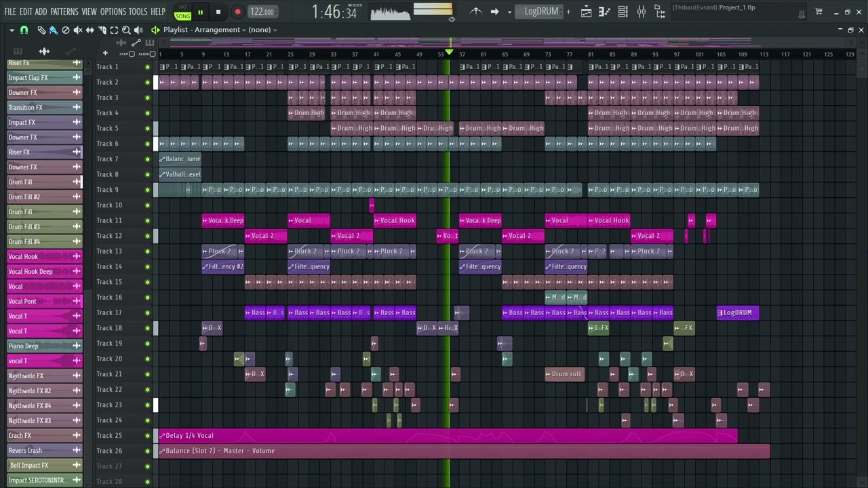Select the Paint brush tool

pos(54,30)
